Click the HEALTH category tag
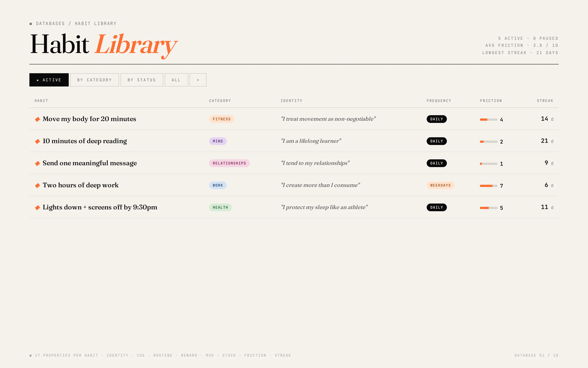 (220, 207)
